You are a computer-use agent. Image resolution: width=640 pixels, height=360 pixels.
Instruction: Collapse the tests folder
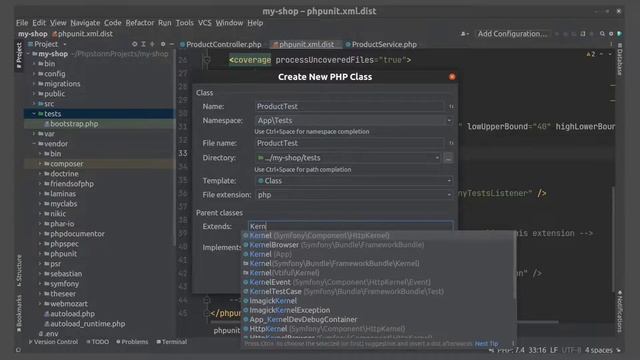(x=34, y=114)
